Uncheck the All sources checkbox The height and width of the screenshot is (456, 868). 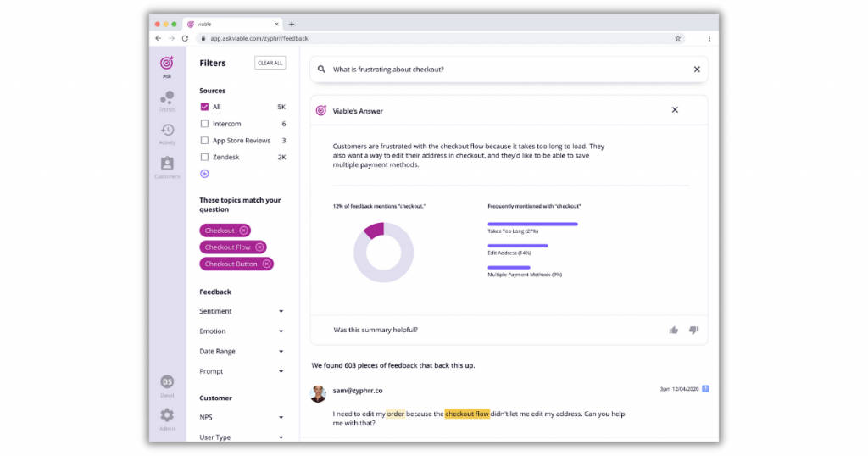tap(204, 107)
